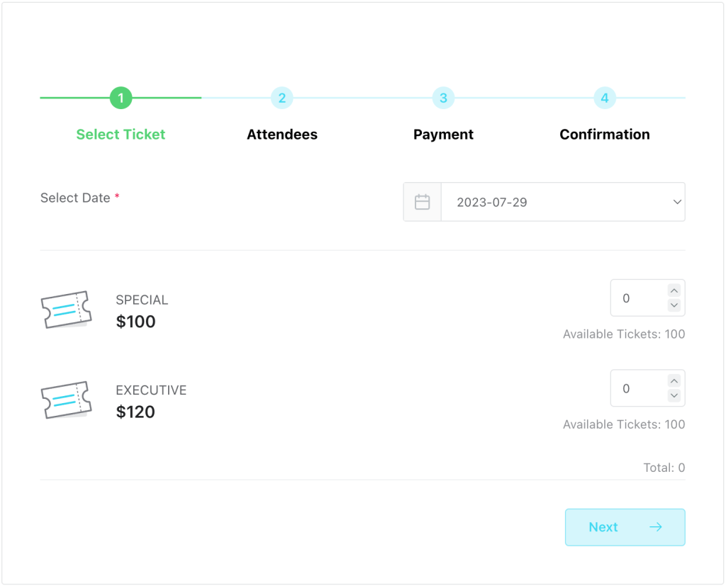Open the date dropdown showing 2023-07-29
Screen dimensions: 726x588
pos(553,202)
